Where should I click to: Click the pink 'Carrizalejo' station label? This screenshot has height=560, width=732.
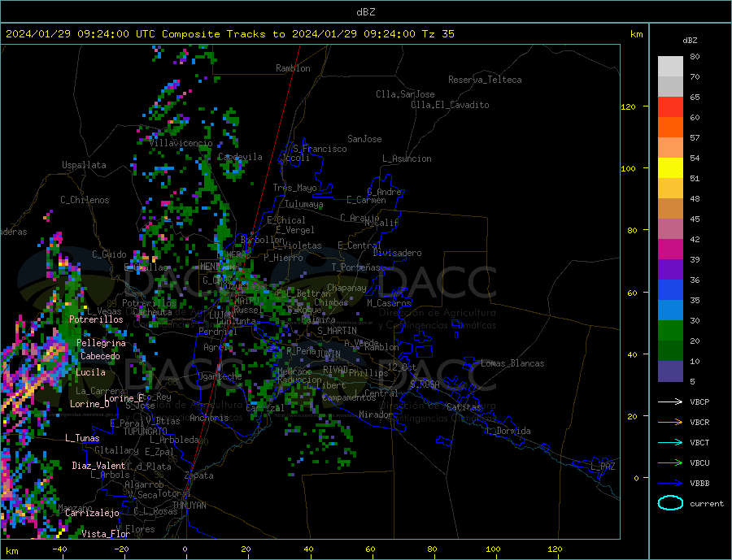coord(92,514)
